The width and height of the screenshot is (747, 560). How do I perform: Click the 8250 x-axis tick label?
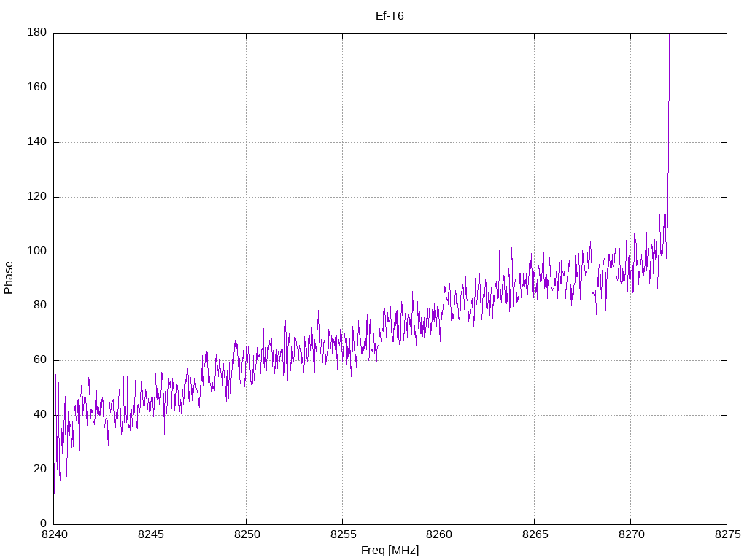click(x=246, y=536)
